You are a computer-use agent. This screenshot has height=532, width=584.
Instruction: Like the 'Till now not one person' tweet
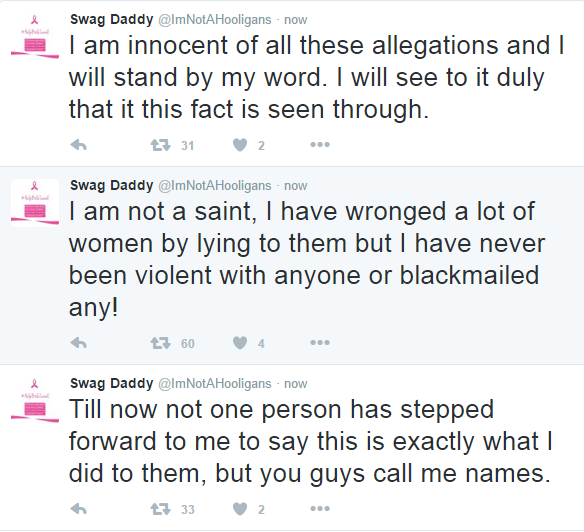[x=240, y=509]
